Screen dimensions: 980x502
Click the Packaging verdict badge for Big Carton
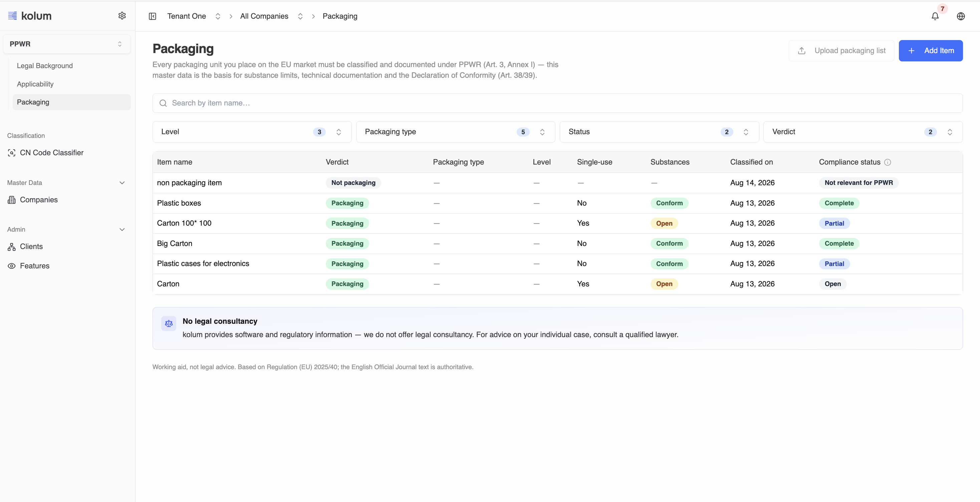coord(347,243)
